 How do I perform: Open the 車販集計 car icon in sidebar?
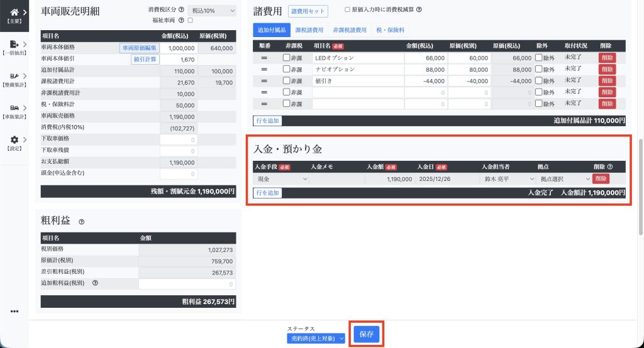tap(14, 108)
